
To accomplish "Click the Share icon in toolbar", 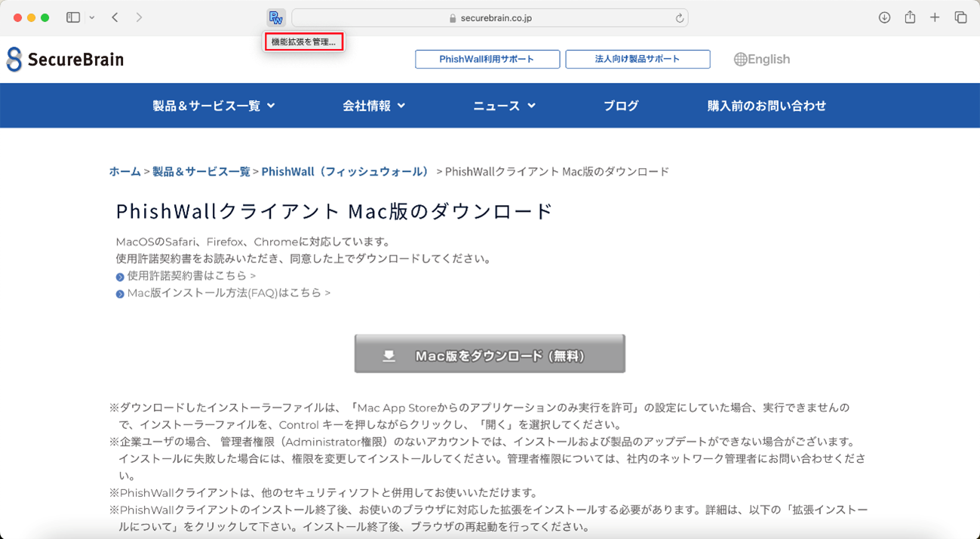I will pyautogui.click(x=910, y=17).
